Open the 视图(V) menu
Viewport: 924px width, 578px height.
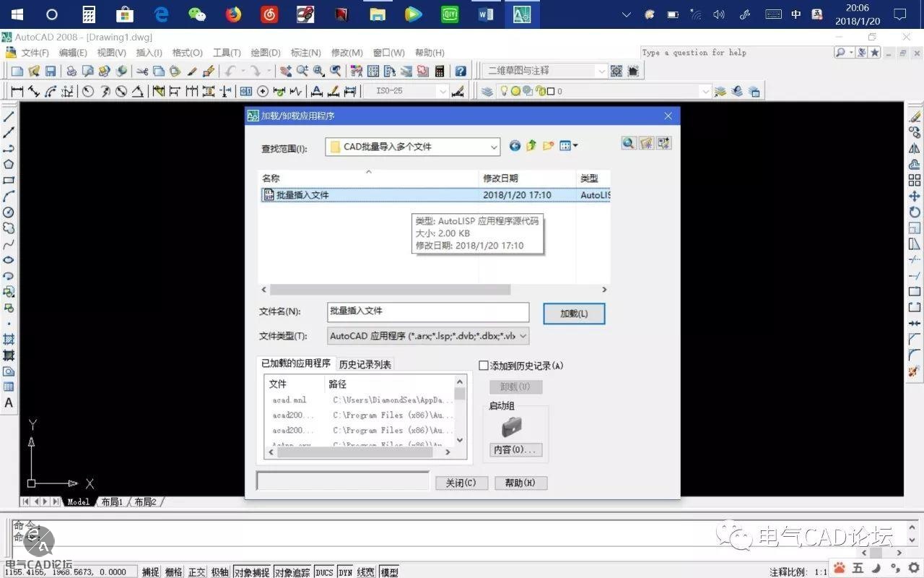[x=111, y=53]
